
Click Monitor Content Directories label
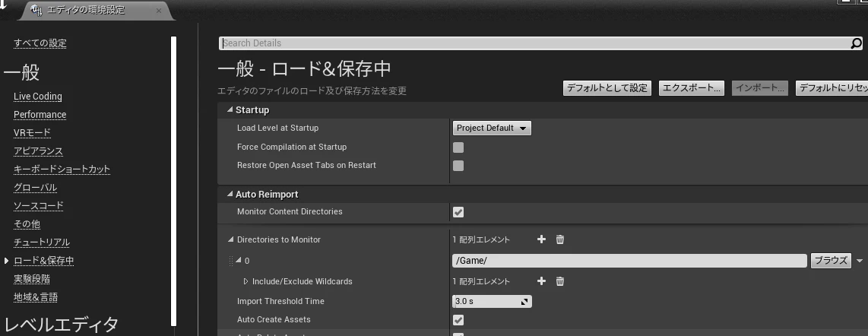point(290,211)
